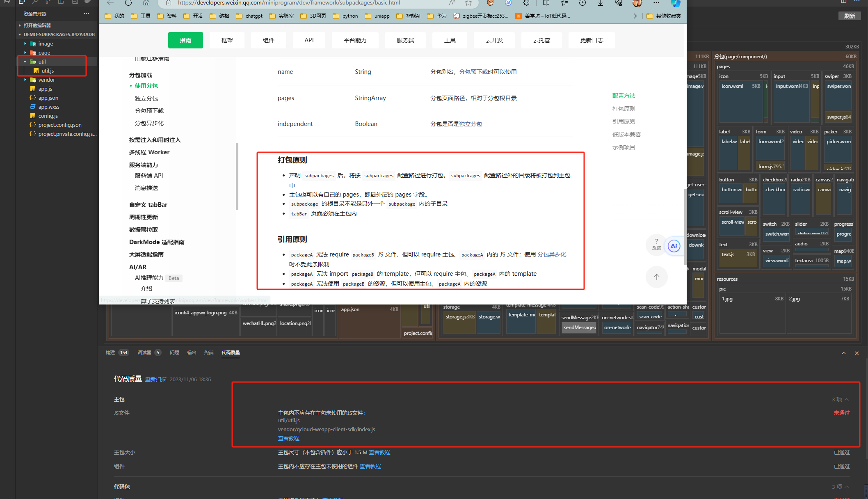Image resolution: width=868 pixels, height=499 pixels.
Task: Click the 重新扫描 link
Action: [x=156, y=379]
